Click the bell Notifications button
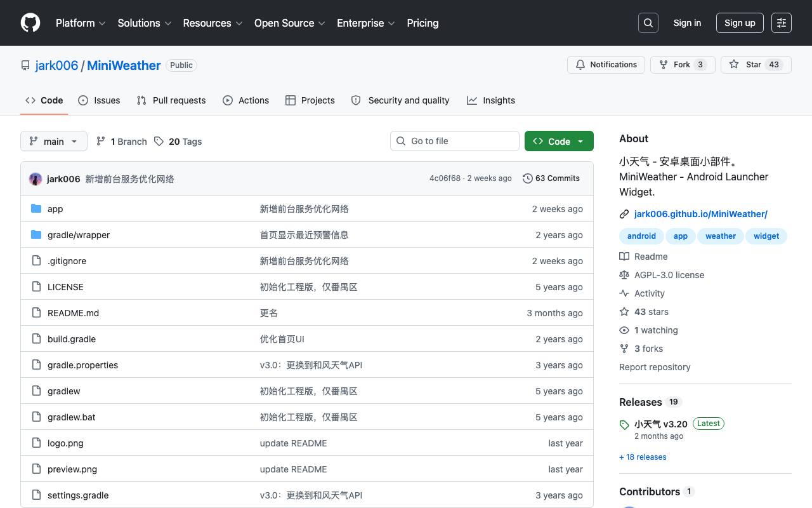 [x=606, y=65]
